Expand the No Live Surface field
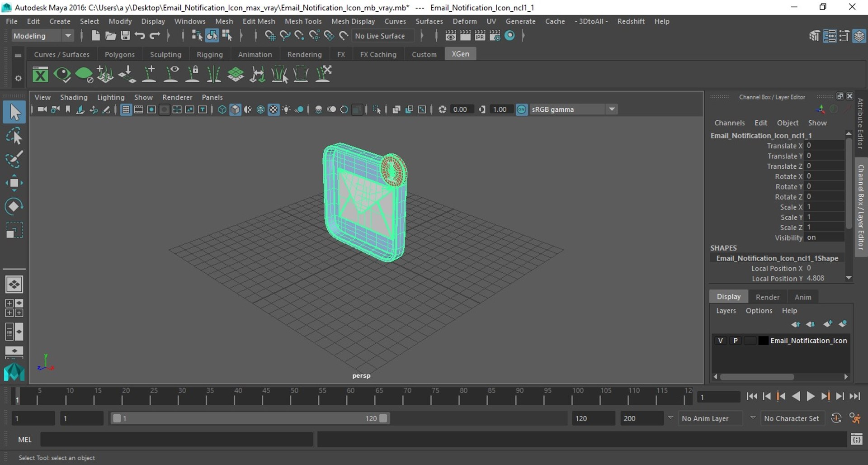 [383, 36]
